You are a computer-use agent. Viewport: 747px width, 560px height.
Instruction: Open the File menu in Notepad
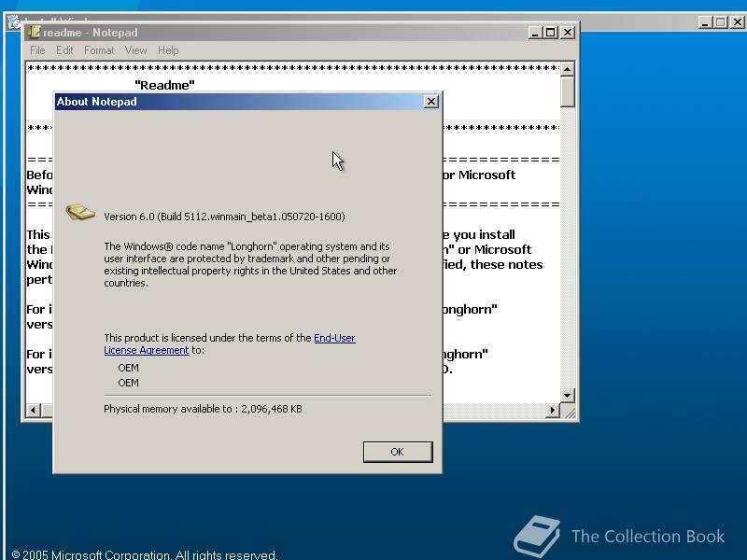click(37, 50)
